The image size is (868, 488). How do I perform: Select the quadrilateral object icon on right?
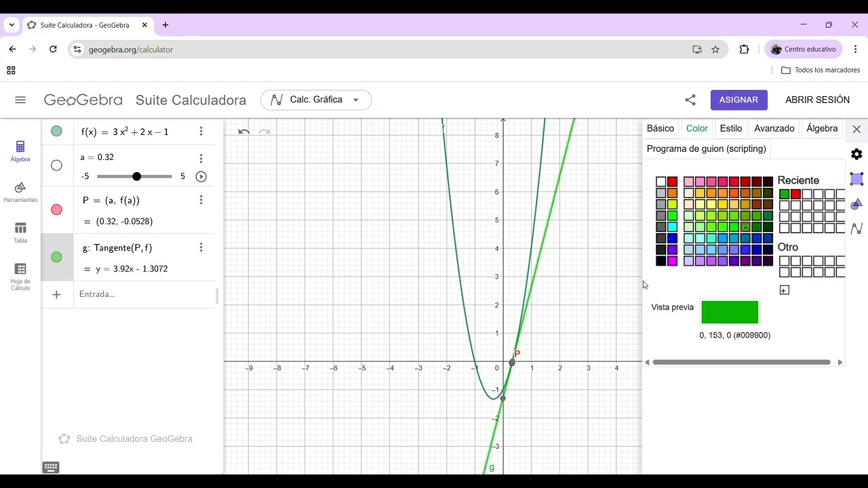click(856, 179)
